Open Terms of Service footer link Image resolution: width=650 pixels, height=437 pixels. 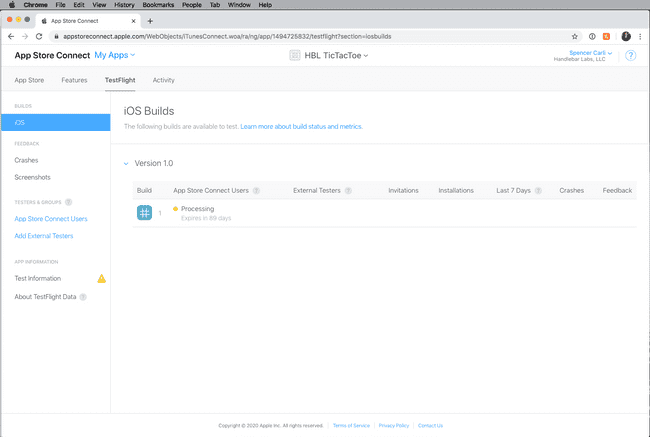pos(351,425)
